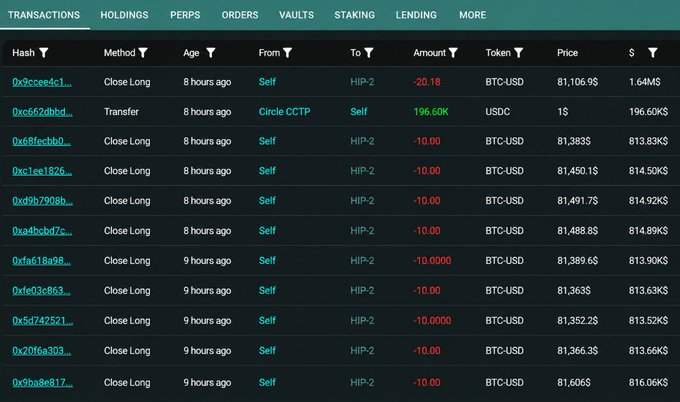Open the Holdings tab
The height and width of the screenshot is (402, 680).
coord(124,15)
